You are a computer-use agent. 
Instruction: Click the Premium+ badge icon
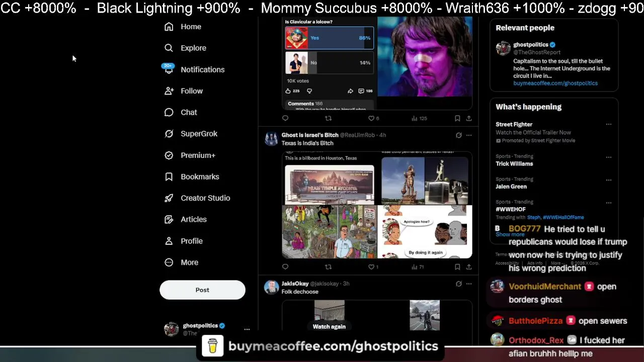point(169,155)
